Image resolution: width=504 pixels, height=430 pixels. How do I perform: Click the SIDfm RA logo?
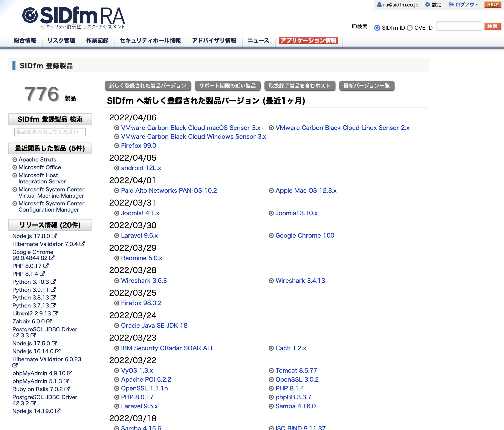[x=73, y=18]
